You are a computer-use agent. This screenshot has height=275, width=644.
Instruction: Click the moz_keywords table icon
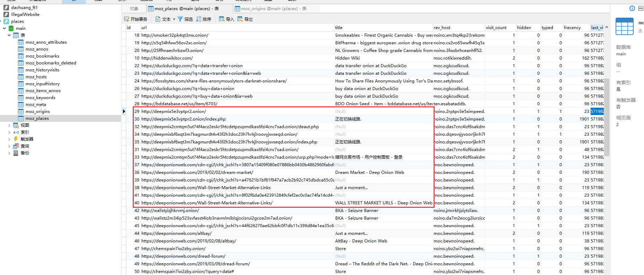tap(21, 97)
